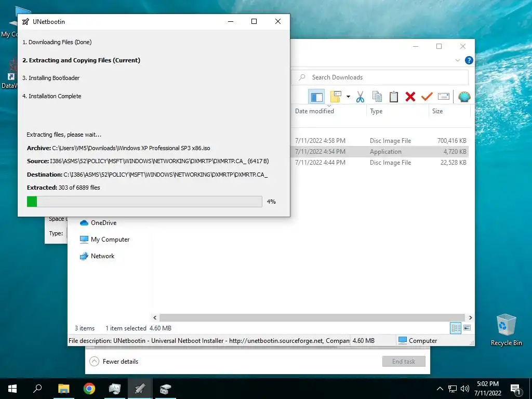Click '2. Extracting and Copying Files (Current)' step
Image resolution: width=532 pixels, height=399 pixels.
pyautogui.click(x=82, y=60)
